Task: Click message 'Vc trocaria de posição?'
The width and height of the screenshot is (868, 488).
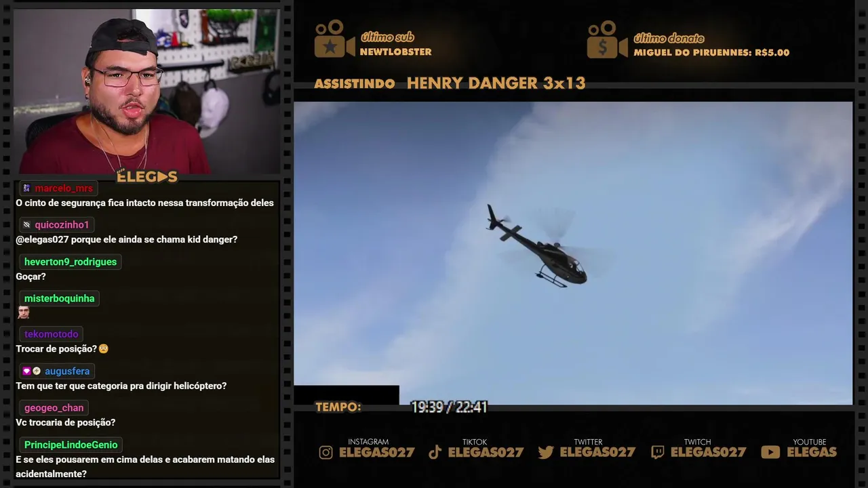Action: click(65, 422)
